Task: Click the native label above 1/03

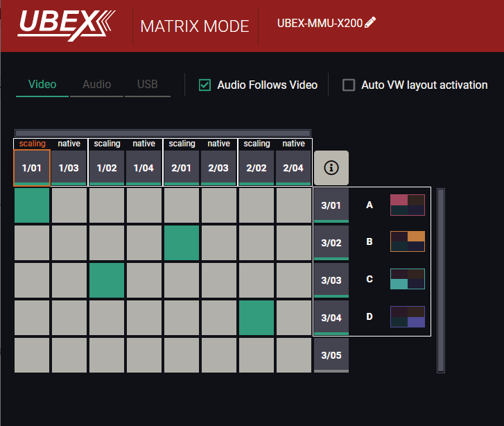Action: click(69, 144)
